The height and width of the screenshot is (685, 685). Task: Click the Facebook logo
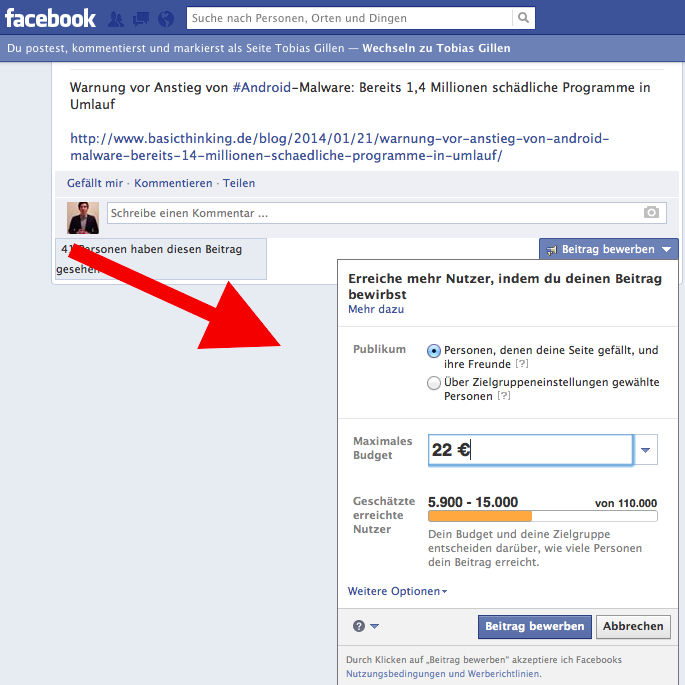50,19
